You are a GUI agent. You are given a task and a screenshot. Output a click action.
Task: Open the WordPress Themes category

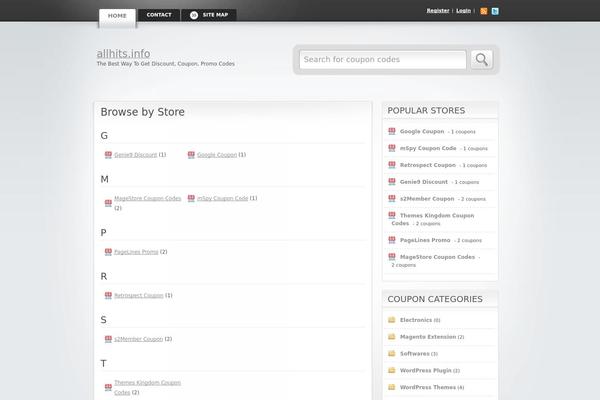point(428,387)
